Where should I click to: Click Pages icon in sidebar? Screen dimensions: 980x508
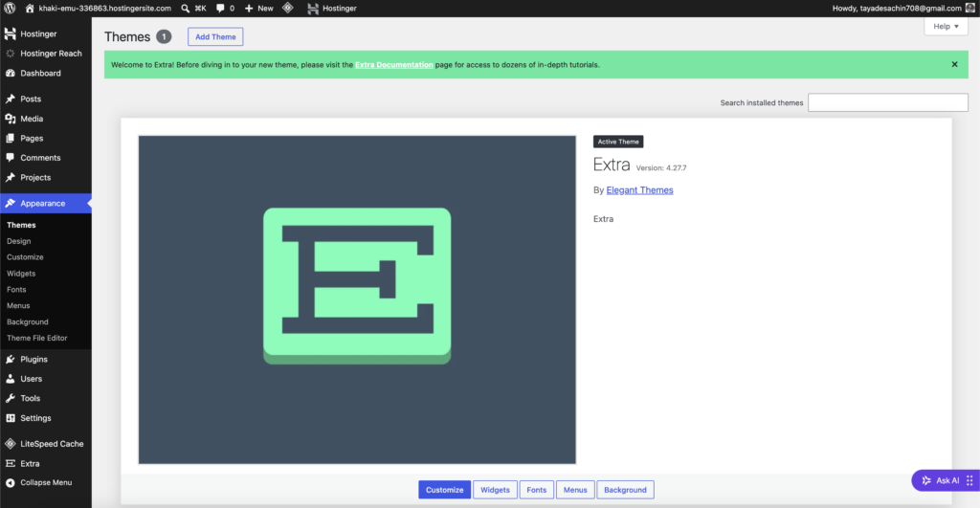point(10,138)
